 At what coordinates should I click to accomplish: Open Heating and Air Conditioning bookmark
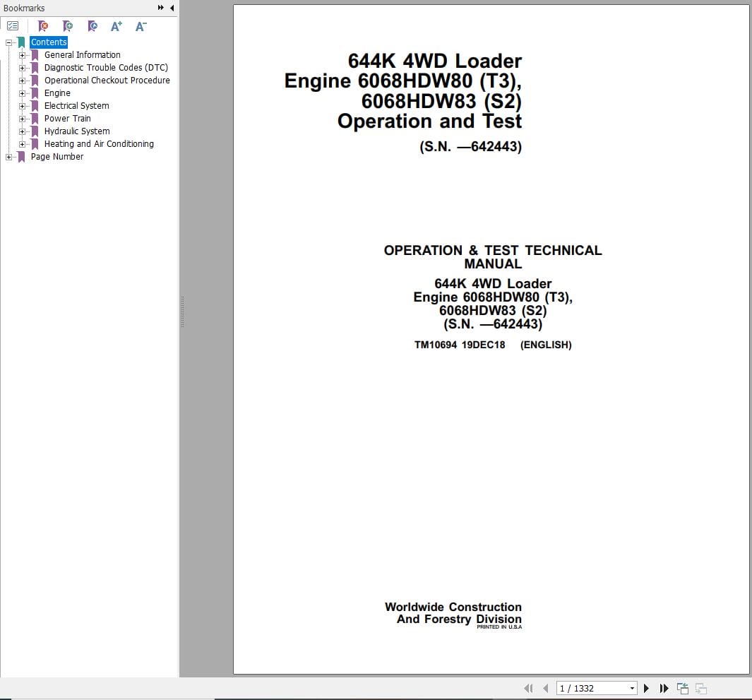(99, 144)
